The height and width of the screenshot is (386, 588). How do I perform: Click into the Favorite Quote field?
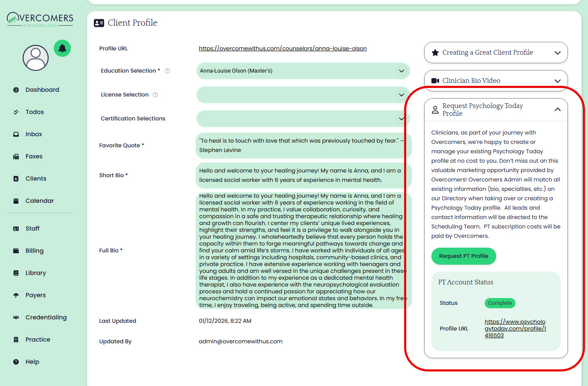click(x=304, y=146)
